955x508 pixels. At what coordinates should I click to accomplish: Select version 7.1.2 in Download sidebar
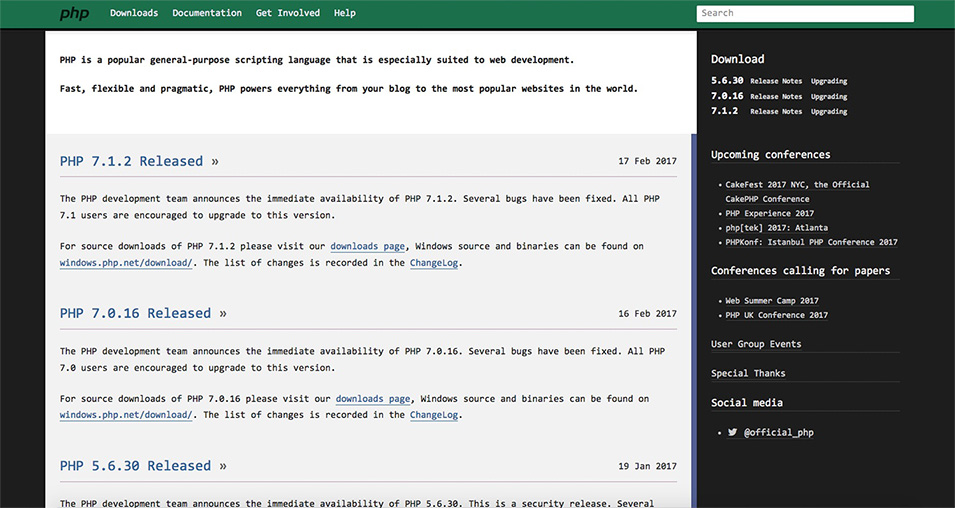(x=724, y=111)
